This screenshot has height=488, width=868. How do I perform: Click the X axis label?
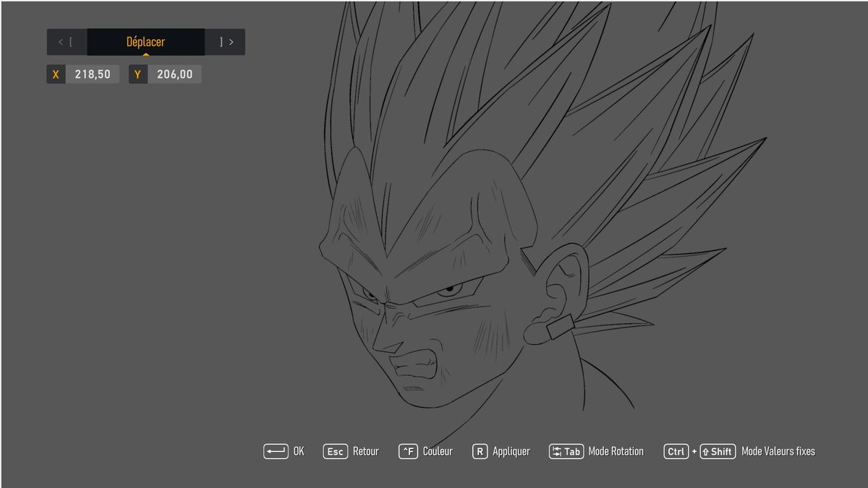click(x=56, y=74)
